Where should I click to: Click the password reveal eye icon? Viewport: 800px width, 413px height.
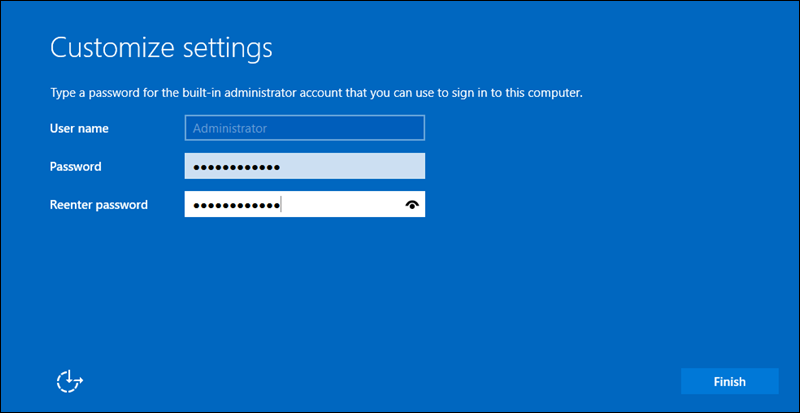tap(411, 205)
